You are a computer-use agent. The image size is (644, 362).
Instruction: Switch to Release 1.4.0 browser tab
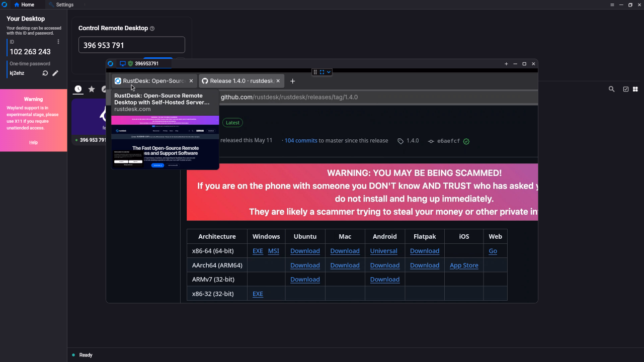point(242,81)
